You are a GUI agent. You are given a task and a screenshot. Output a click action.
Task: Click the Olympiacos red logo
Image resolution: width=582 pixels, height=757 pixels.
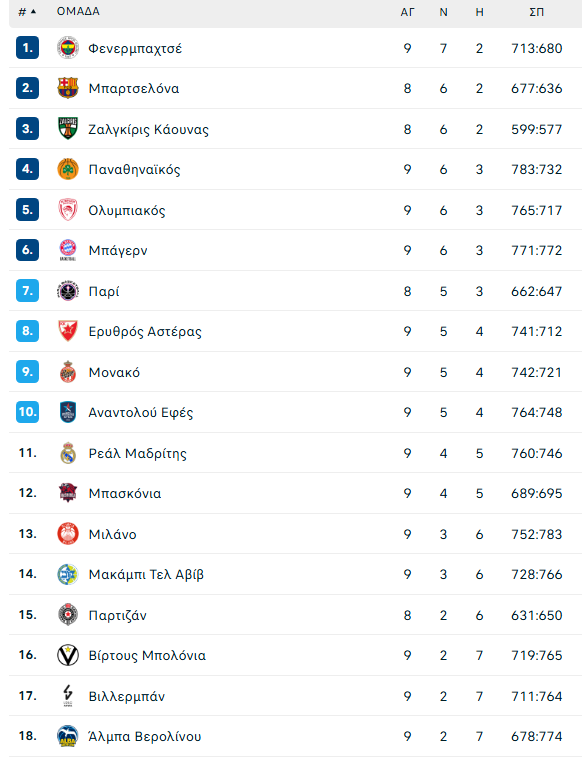[x=68, y=210]
